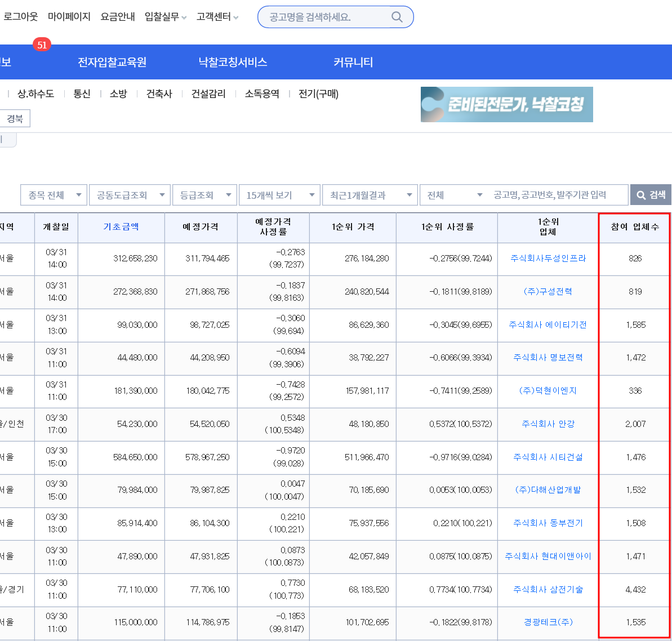Select the 소방 category tab
The width and height of the screenshot is (672, 641).
click(118, 94)
